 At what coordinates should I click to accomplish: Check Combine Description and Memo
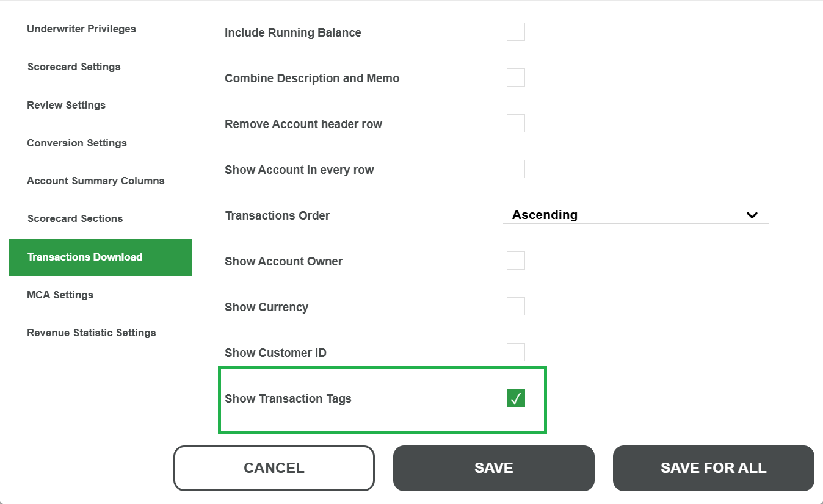[516, 77]
